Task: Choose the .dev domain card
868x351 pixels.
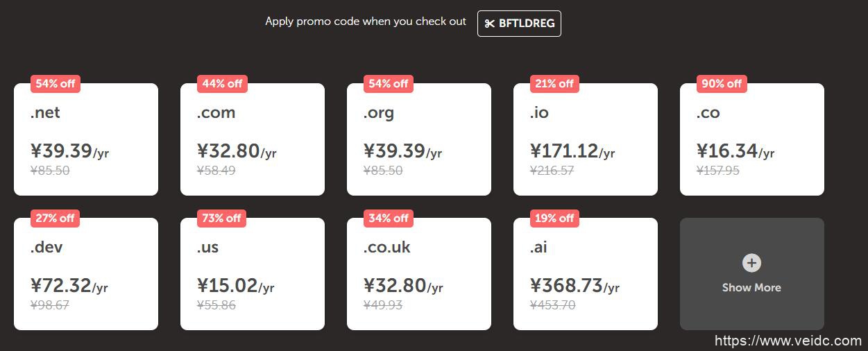Action: [x=86, y=274]
